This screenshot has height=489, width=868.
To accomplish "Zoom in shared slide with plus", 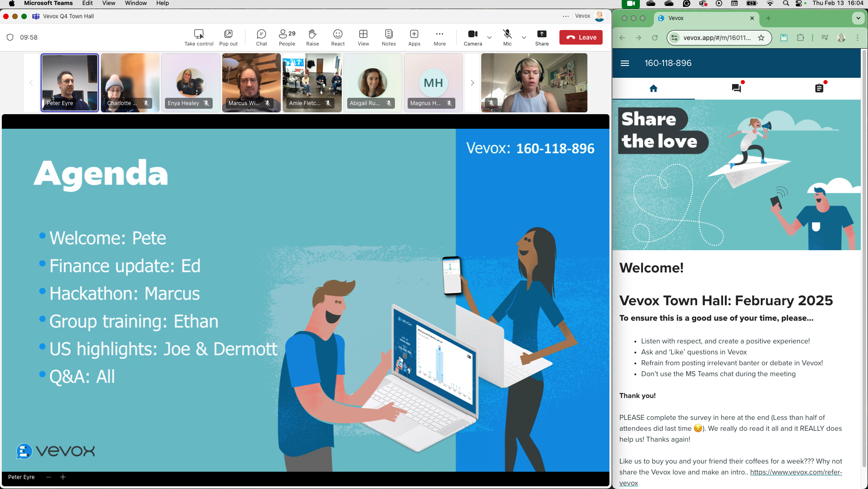I will coord(63,477).
